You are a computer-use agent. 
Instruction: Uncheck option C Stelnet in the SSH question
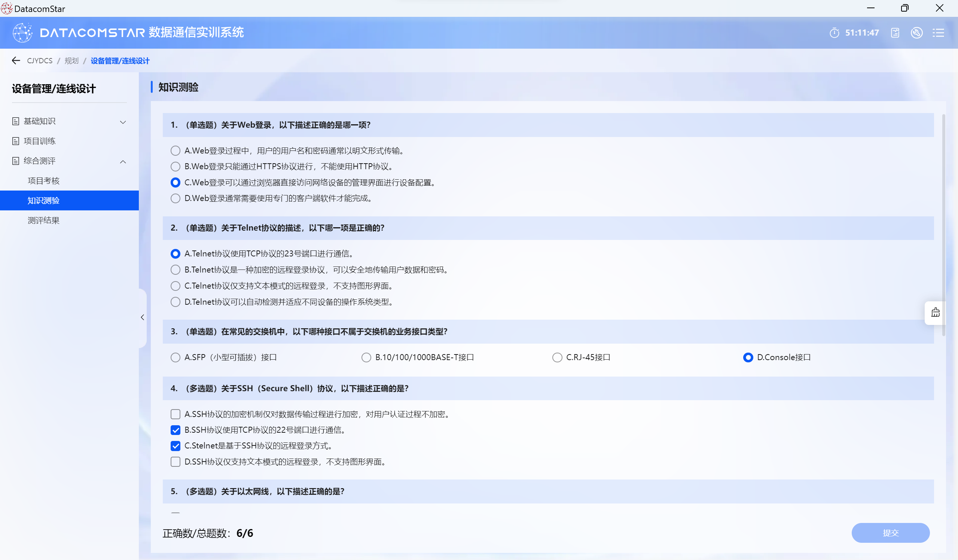[175, 445]
